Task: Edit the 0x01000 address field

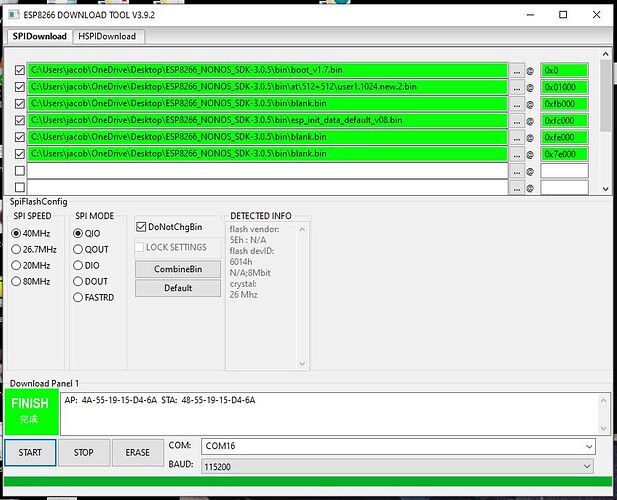Action: tap(565, 87)
